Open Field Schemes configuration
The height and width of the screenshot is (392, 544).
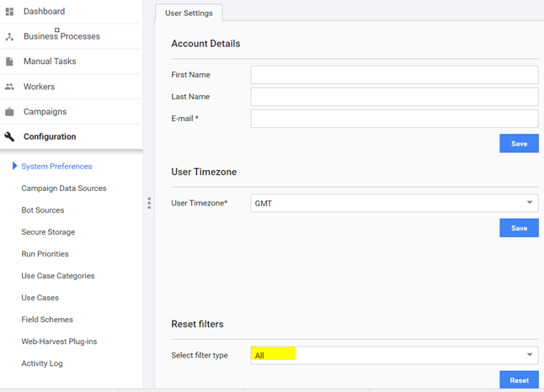point(47,319)
